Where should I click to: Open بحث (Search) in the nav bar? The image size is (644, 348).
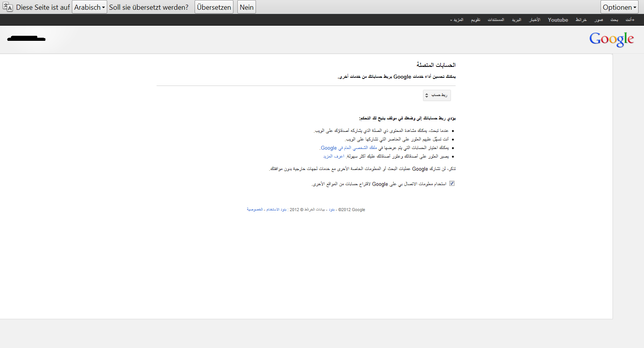[x=614, y=20]
